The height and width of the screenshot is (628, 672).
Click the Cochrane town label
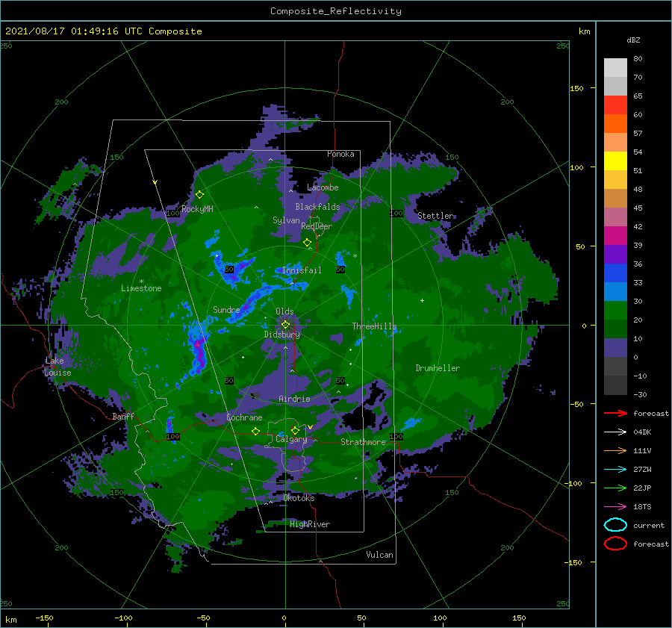coord(244,417)
